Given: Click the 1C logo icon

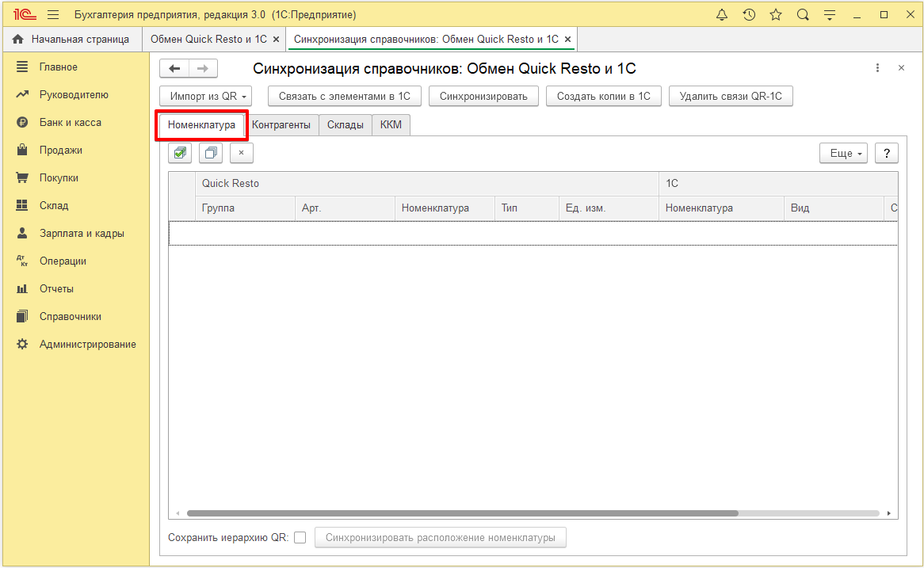Looking at the screenshot, I should [x=24, y=15].
